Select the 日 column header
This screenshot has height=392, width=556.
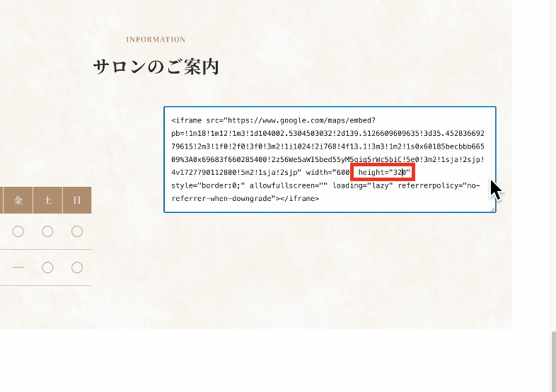click(77, 201)
